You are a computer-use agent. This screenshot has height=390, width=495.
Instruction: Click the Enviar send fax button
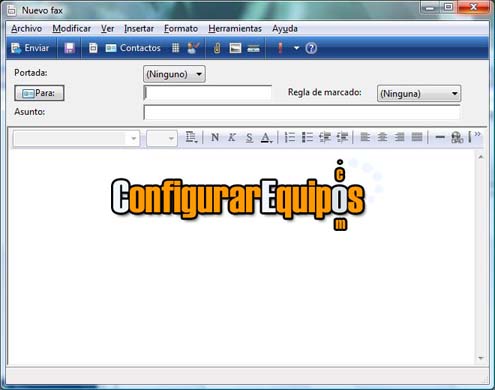[x=30, y=48]
